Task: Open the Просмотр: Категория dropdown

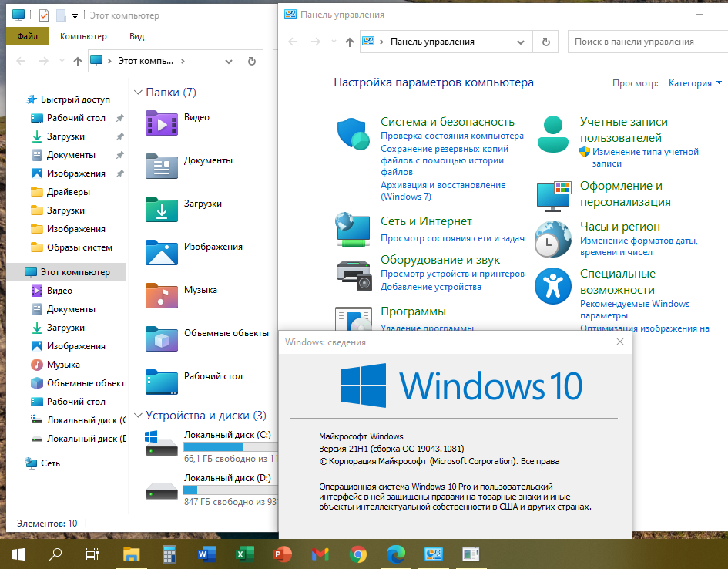Action: (695, 83)
